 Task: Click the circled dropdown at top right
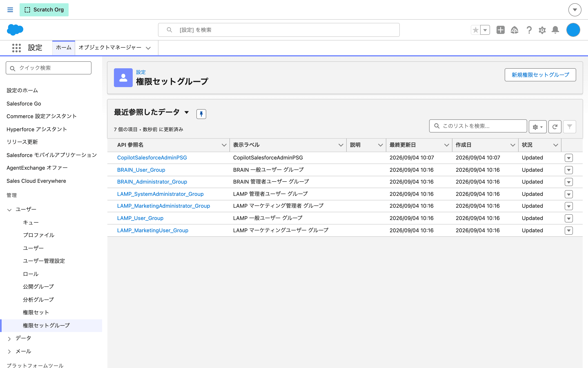(575, 10)
